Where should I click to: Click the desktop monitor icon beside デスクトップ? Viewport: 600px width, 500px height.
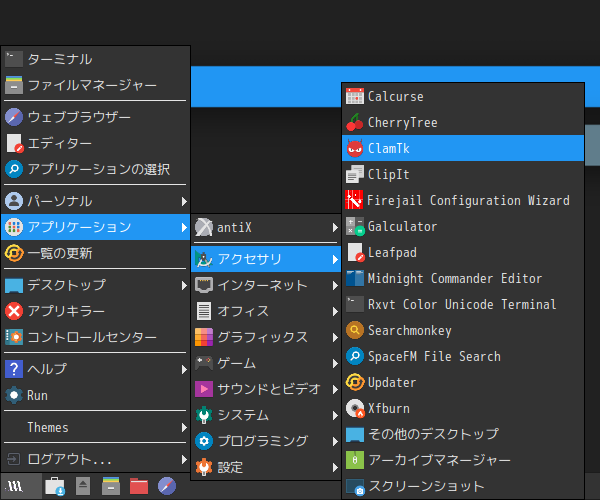[x=14, y=285]
